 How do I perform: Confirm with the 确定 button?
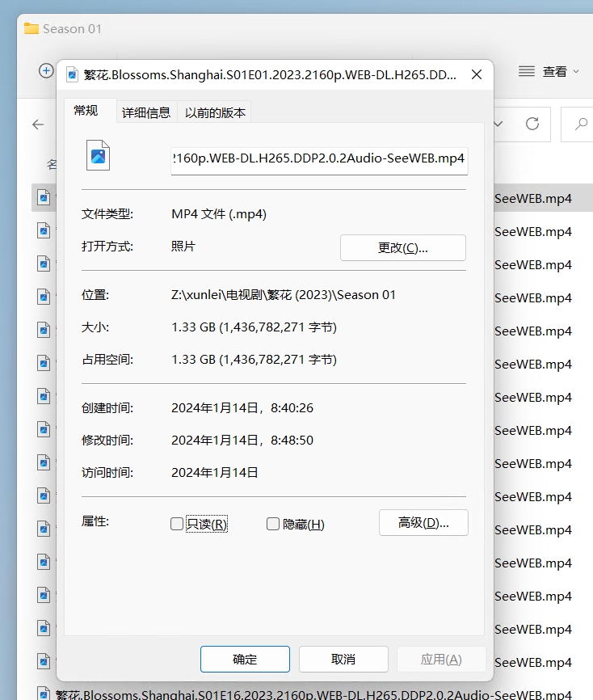click(245, 659)
